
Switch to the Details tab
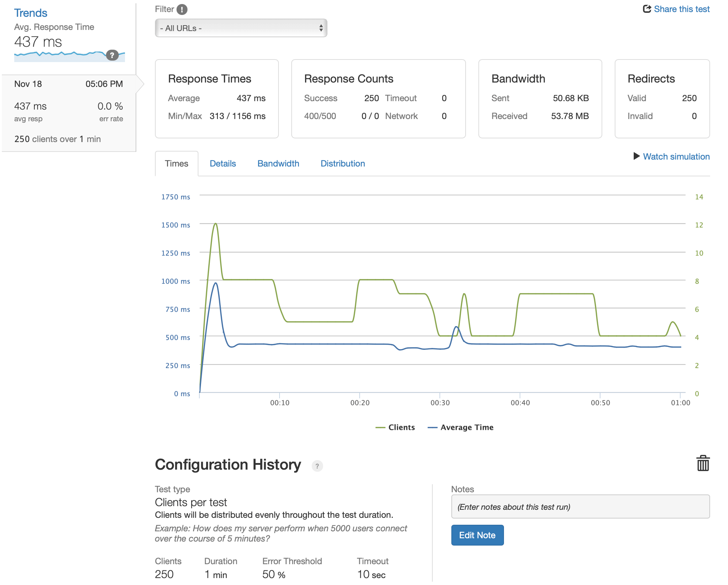[x=223, y=164]
